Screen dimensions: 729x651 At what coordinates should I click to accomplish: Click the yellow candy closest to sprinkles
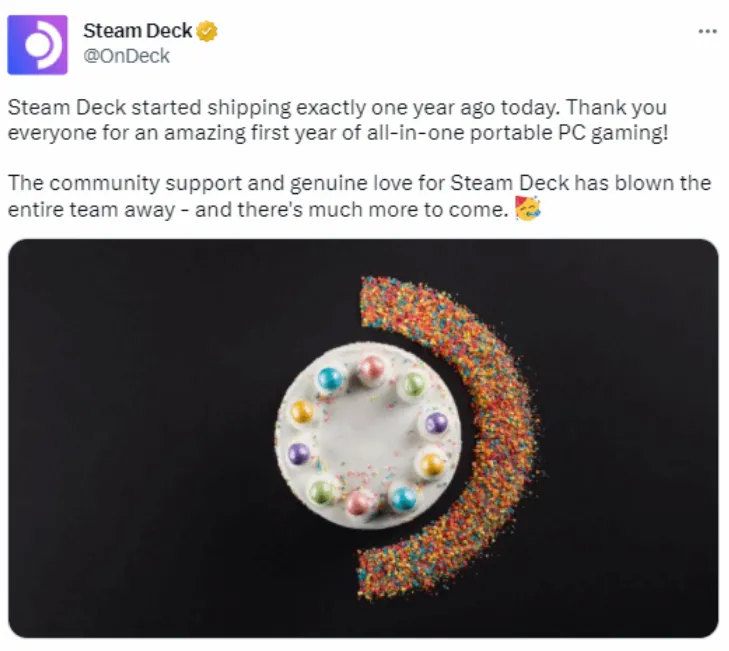click(431, 464)
